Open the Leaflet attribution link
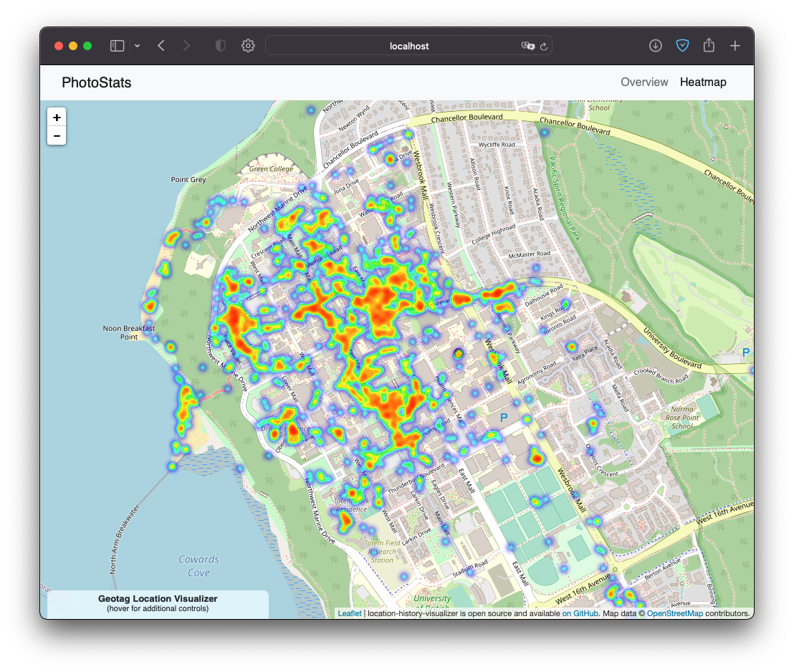 point(350,613)
